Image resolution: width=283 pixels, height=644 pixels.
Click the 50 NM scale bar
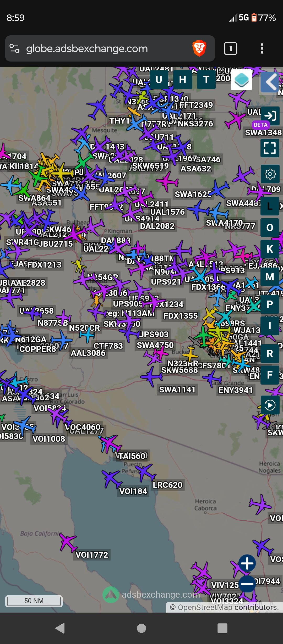[x=34, y=601]
